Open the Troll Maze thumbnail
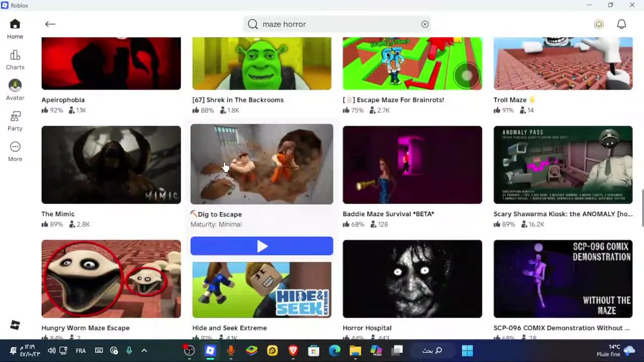Viewport: 644px width, 362px height. (x=563, y=63)
